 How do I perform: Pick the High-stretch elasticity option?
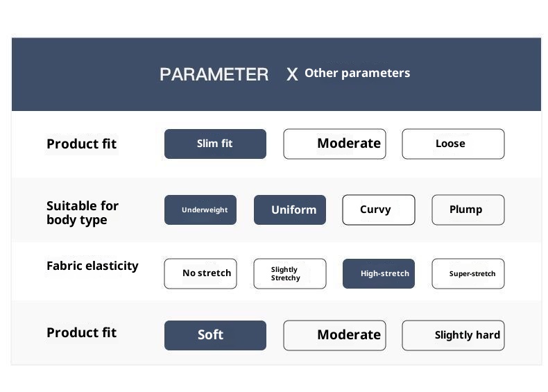[x=379, y=273]
